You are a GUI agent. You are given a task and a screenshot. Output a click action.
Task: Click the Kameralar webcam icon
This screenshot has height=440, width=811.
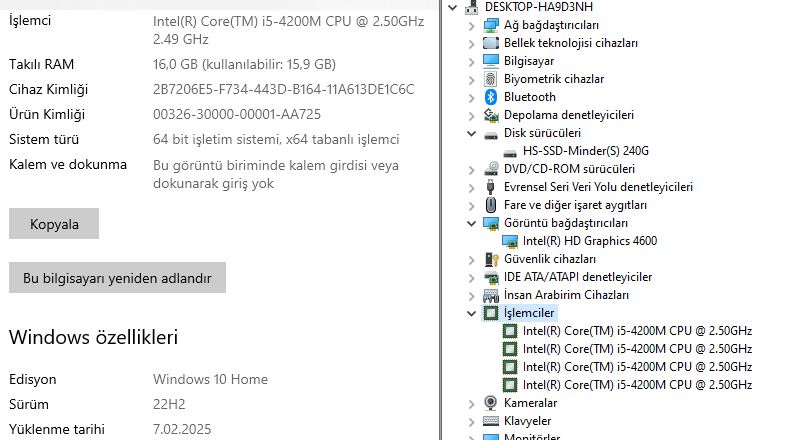(x=490, y=403)
